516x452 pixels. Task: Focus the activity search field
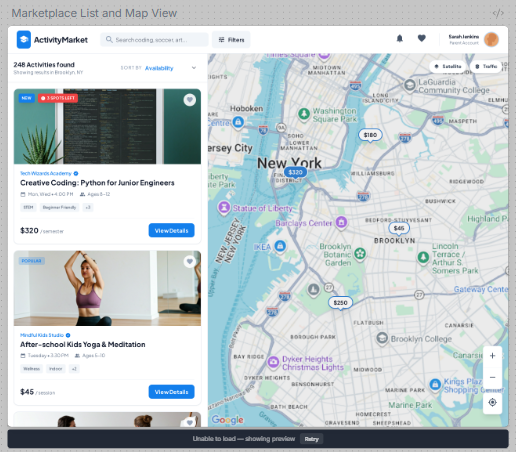coord(154,40)
